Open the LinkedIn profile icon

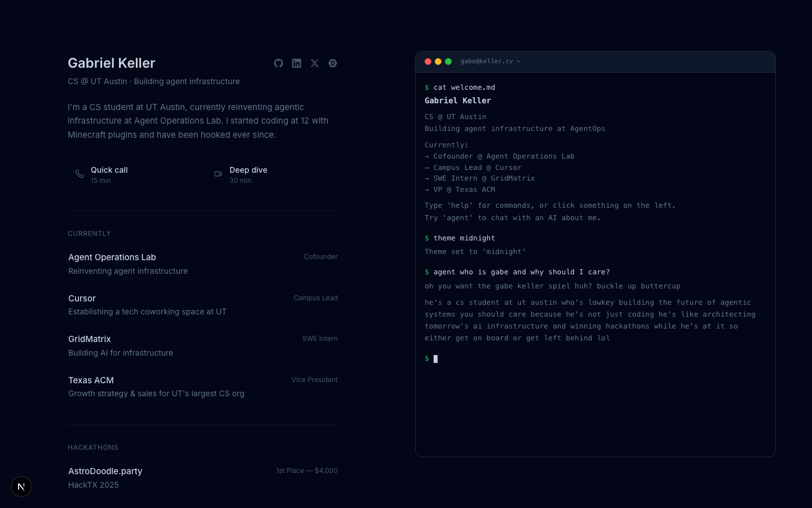point(297,63)
